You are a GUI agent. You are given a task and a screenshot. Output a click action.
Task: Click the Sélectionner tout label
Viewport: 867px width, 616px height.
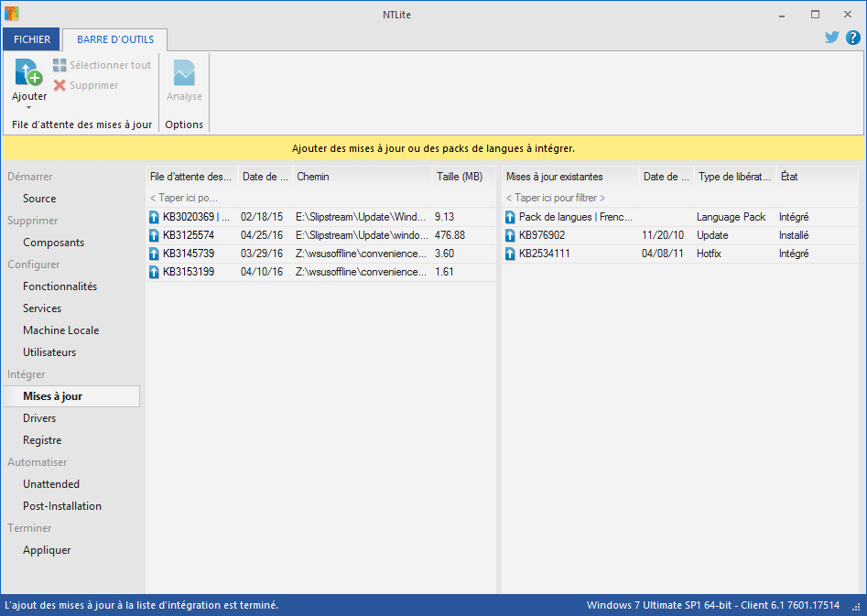[x=110, y=65]
